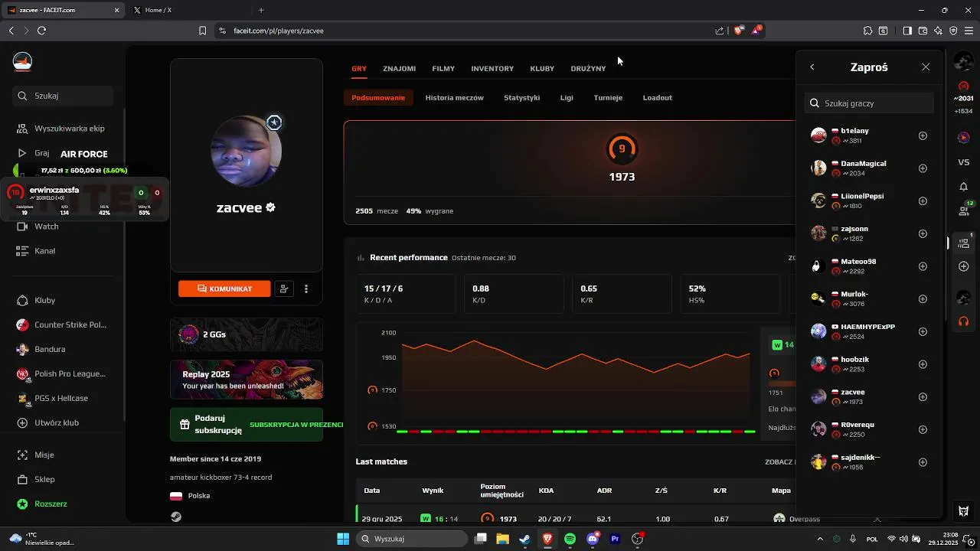Open Leo AI sparkle icon
The height and width of the screenshot is (551, 980).
tap(938, 31)
